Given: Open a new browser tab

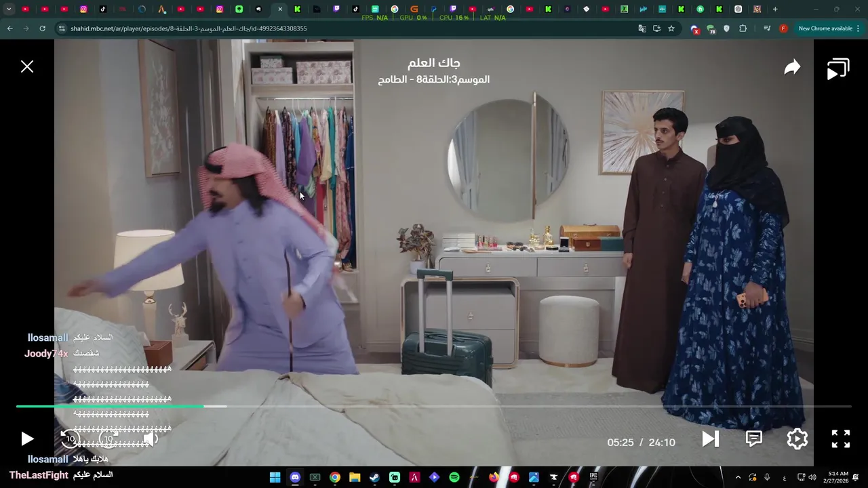Looking at the screenshot, I should [775, 9].
